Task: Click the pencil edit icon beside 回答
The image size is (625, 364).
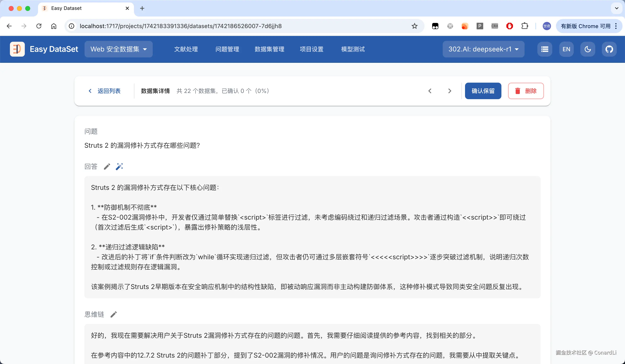Action: point(107,167)
